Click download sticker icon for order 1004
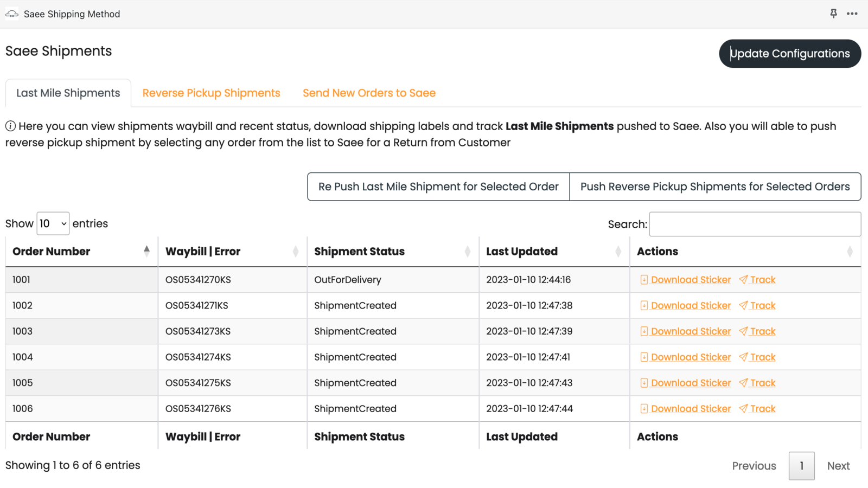 pyautogui.click(x=644, y=357)
